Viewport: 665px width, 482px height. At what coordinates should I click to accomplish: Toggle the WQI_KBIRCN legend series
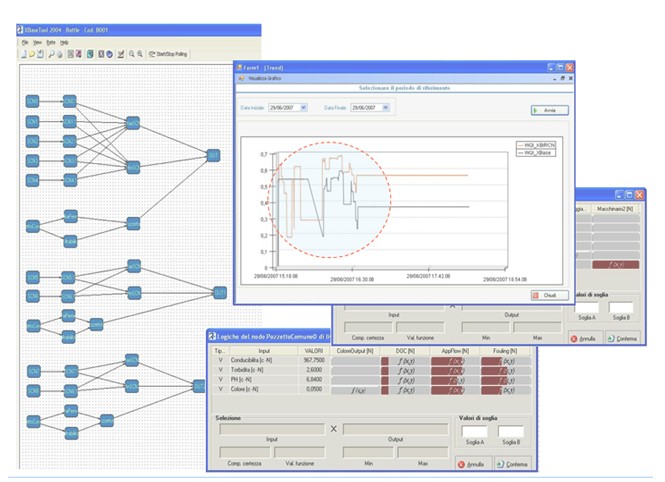pyautogui.click(x=539, y=144)
